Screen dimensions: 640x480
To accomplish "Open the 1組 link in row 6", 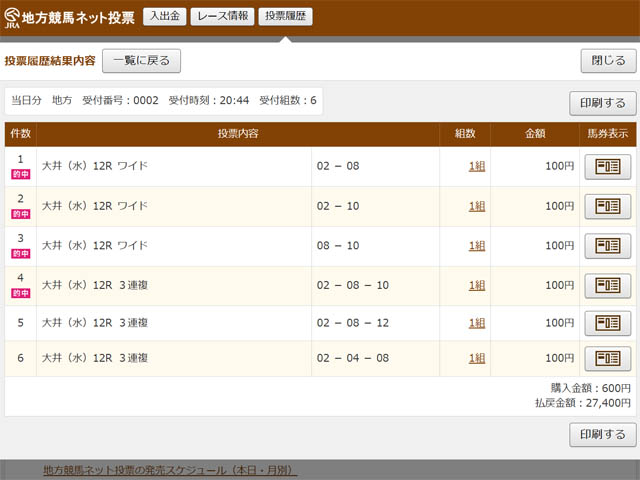I will pyautogui.click(x=477, y=358).
